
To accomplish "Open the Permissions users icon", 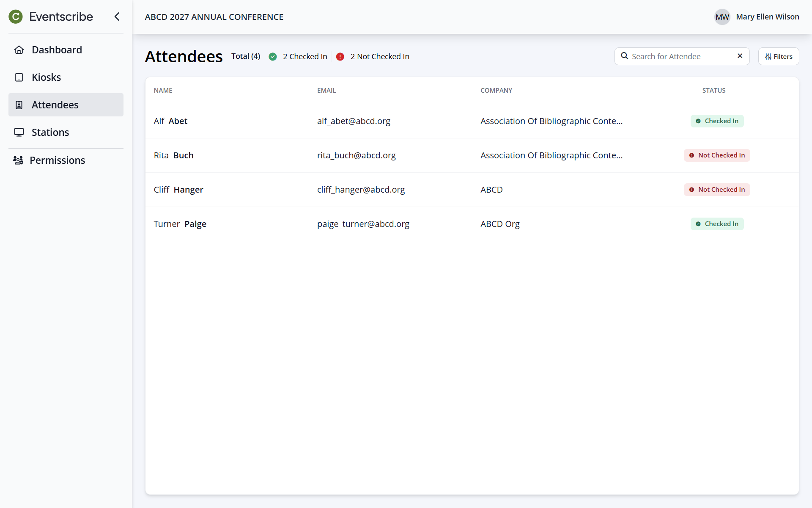I will pos(18,160).
